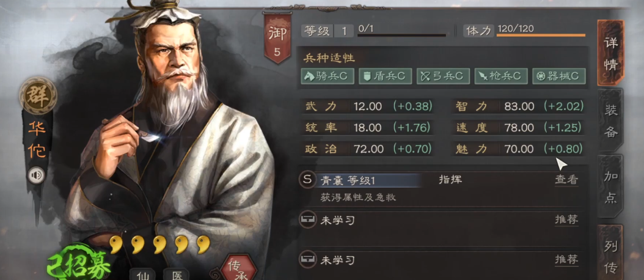Viewport: 644px width, 280px height.
Task: Select the 盾兵C shield troop badge
Action: coord(386,76)
